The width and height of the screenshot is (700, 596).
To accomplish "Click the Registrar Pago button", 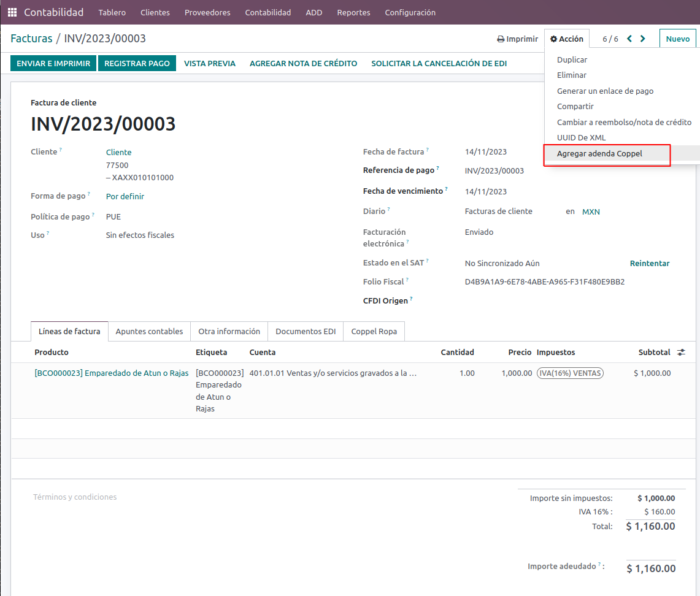I will click(137, 63).
